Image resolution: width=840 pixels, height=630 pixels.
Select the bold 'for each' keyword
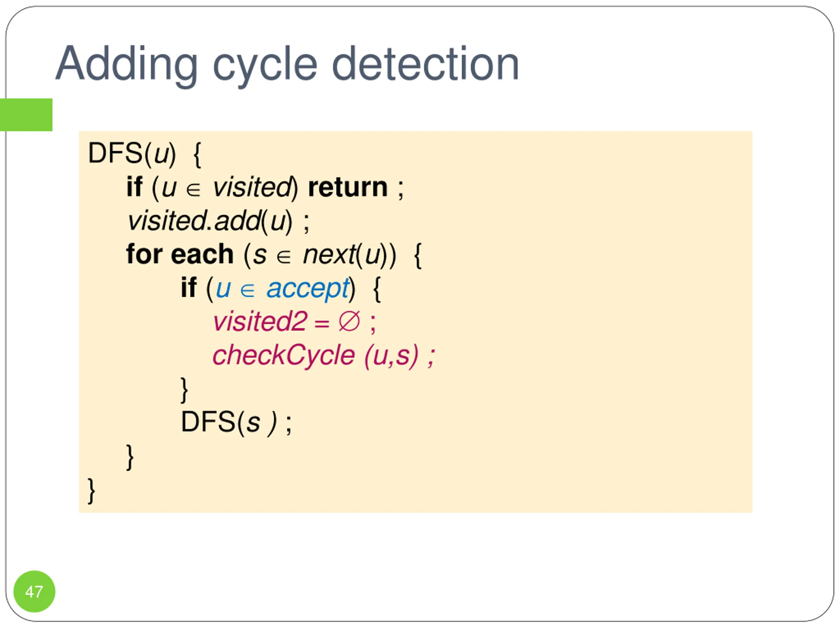179,254
